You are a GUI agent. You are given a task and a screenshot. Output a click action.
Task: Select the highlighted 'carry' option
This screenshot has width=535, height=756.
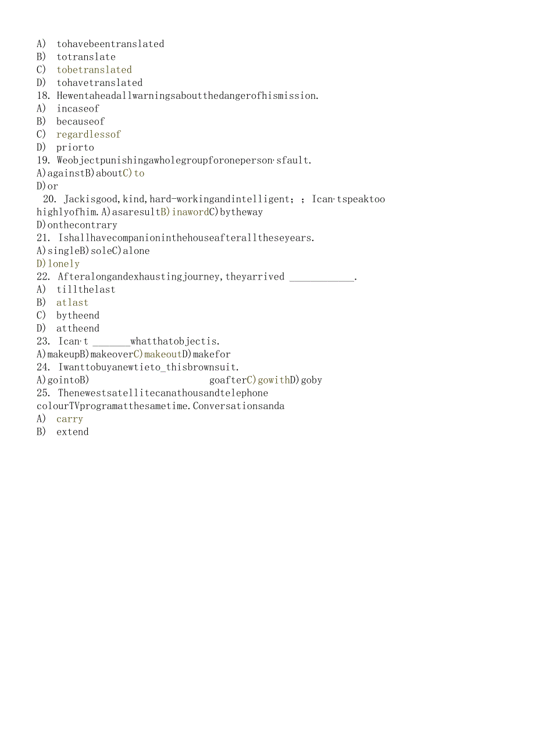pos(70,419)
